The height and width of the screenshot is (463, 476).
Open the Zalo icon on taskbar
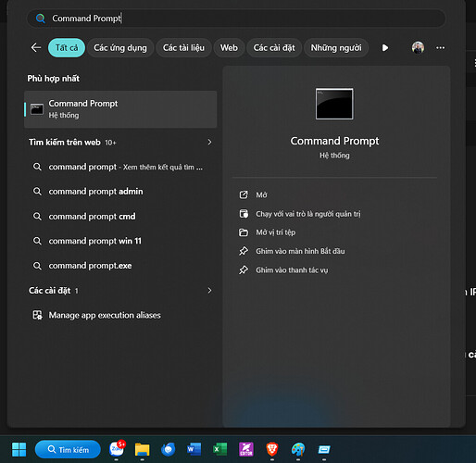[117, 449]
